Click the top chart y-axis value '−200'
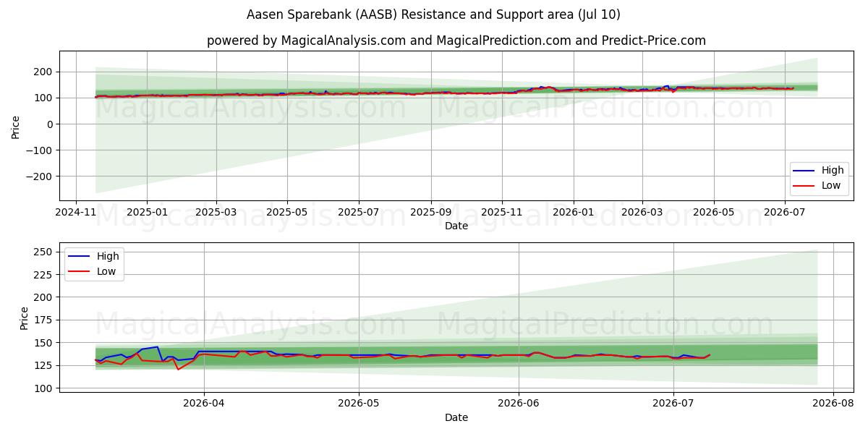The height and width of the screenshot is (434, 868). click(39, 176)
